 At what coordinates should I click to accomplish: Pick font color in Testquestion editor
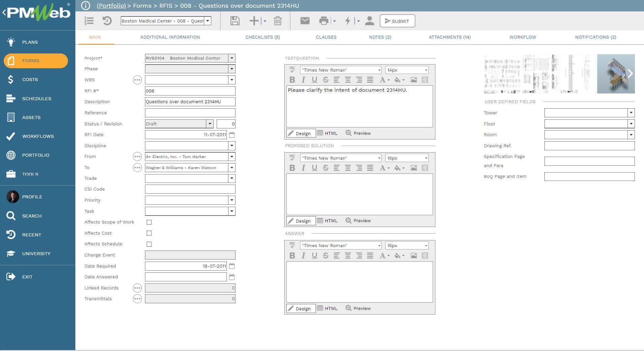click(x=384, y=80)
